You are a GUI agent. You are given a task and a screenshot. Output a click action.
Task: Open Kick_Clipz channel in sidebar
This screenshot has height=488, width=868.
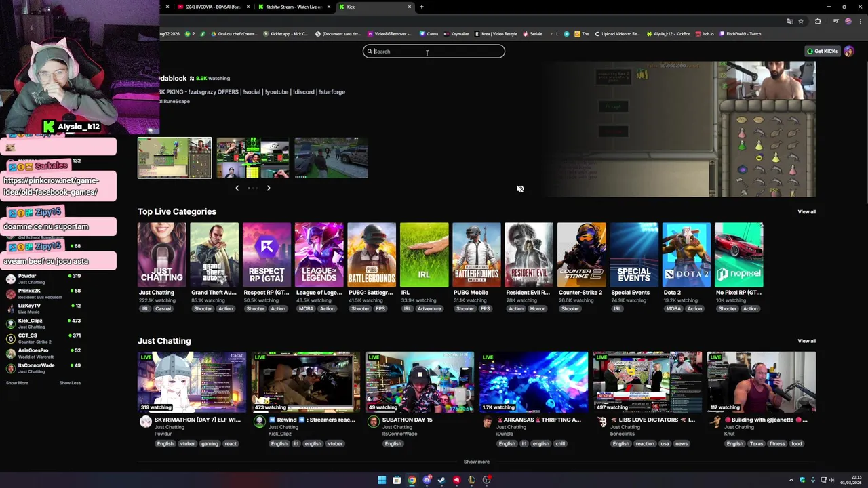[x=43, y=323]
